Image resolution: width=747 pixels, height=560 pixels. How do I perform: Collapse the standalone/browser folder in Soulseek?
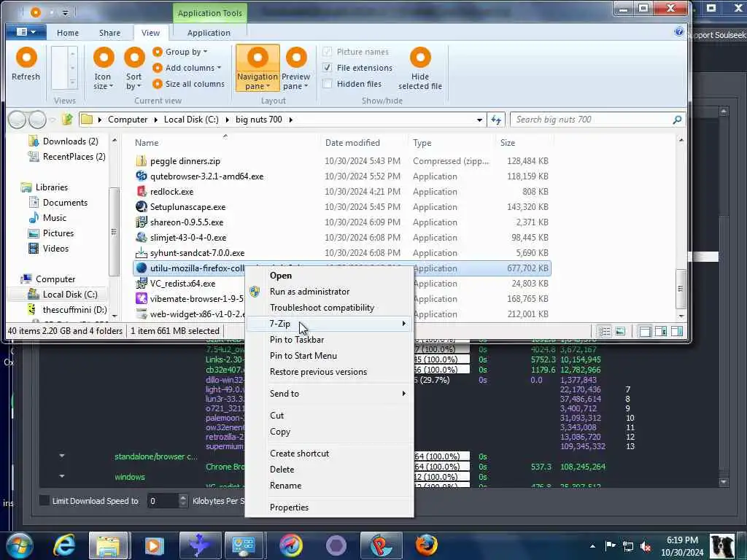tap(62, 456)
